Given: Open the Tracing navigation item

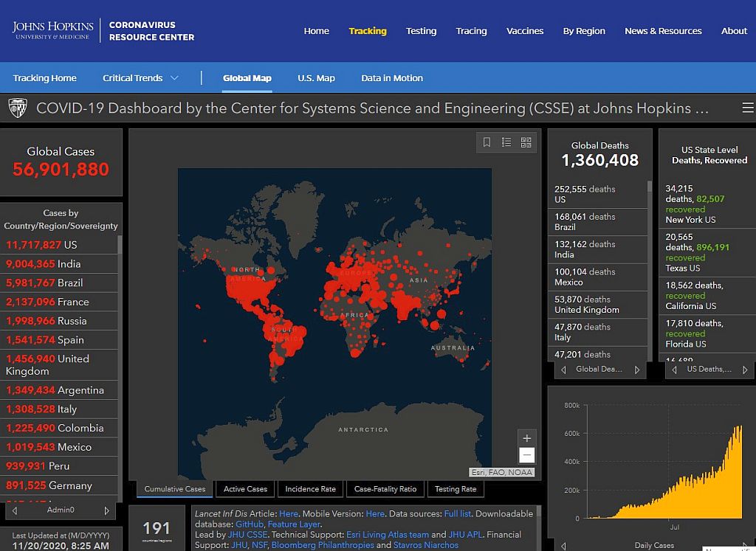Looking at the screenshot, I should coord(471,31).
